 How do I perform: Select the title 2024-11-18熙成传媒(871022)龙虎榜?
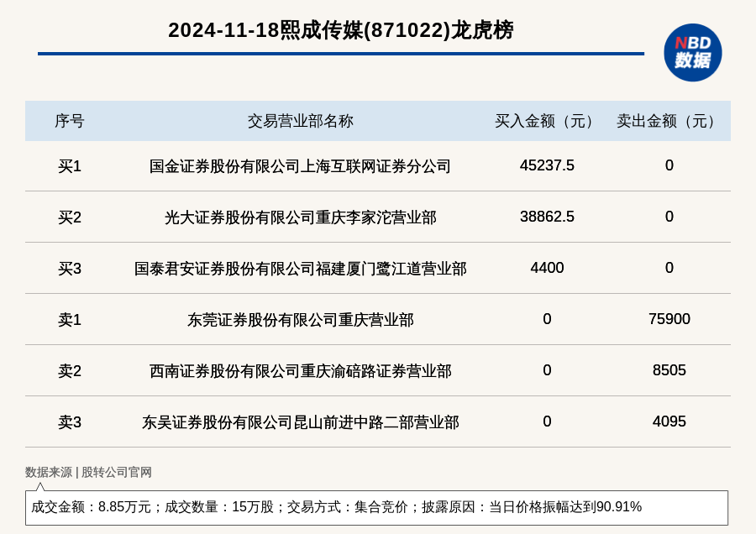(341, 30)
